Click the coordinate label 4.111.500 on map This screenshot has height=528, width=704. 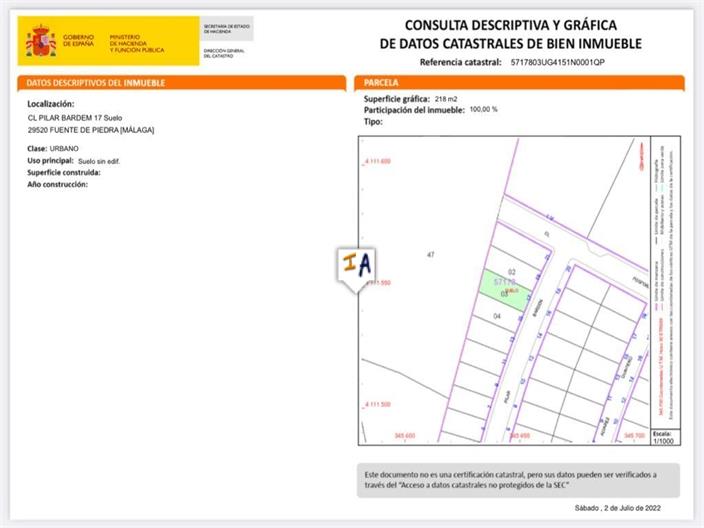(377, 405)
